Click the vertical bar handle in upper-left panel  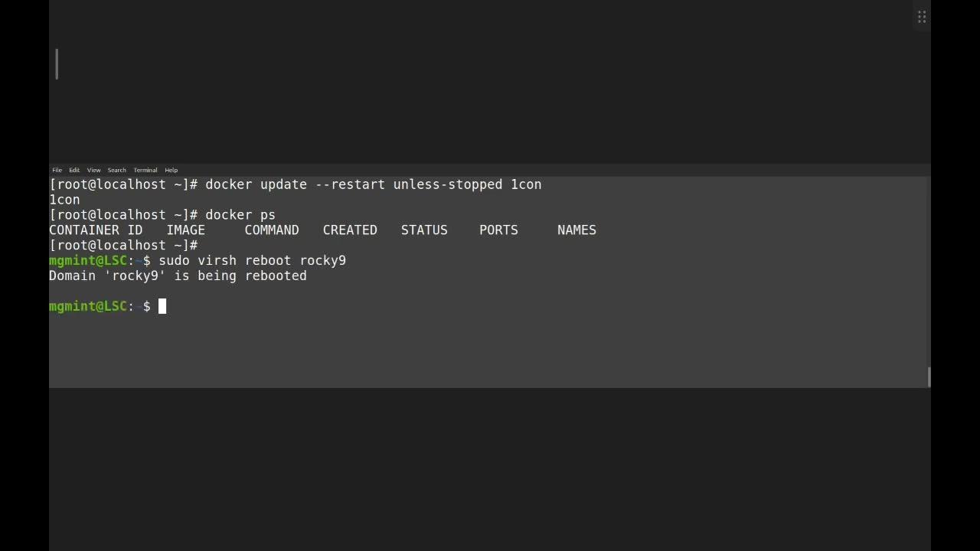tap(57, 64)
